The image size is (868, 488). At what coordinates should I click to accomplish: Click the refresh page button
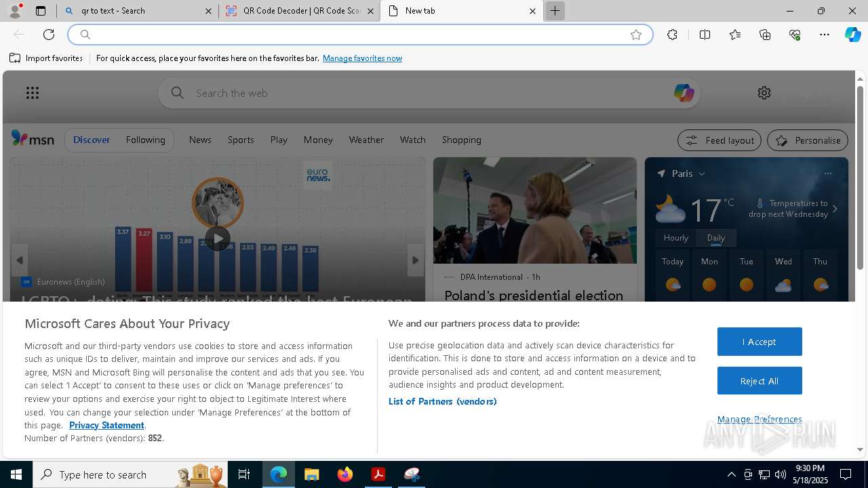coord(49,35)
